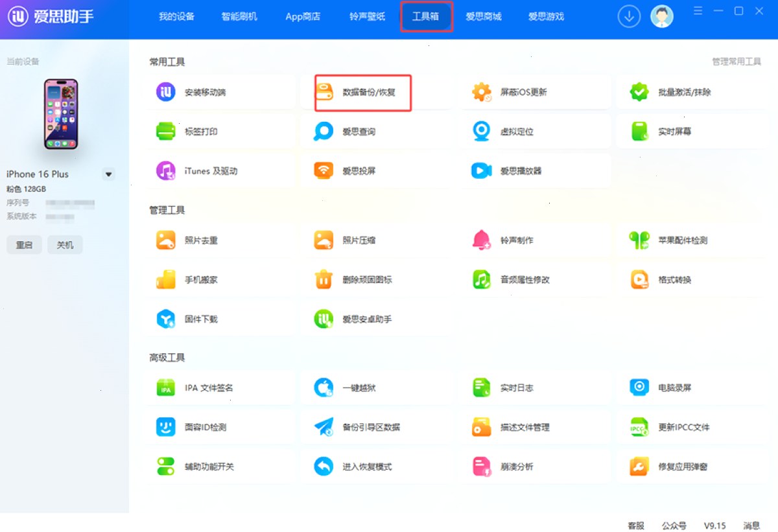Click the 一键越狱 Apple icon
Screen dimensions: 778x532
(324, 388)
